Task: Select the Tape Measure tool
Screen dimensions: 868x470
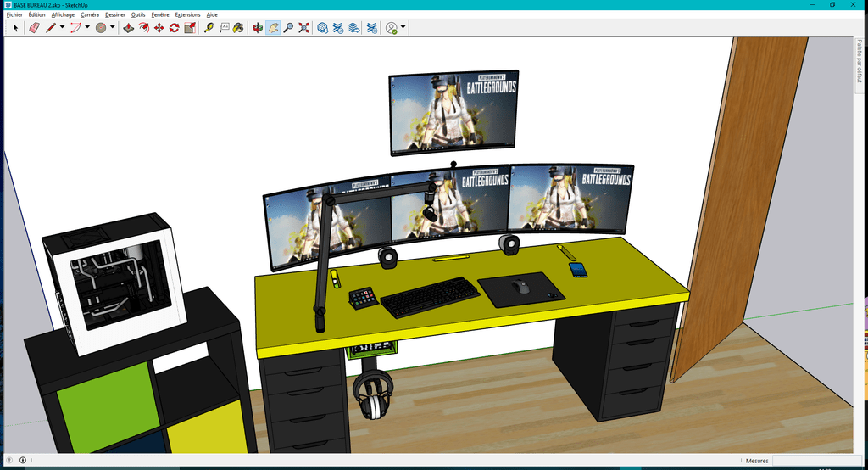Action: [x=209, y=27]
